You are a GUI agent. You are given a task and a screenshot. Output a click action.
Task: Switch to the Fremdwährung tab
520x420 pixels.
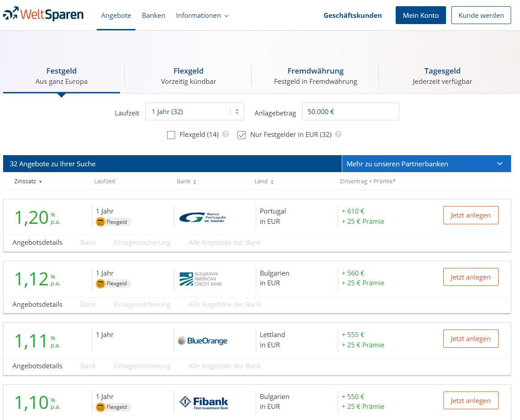[x=315, y=76]
